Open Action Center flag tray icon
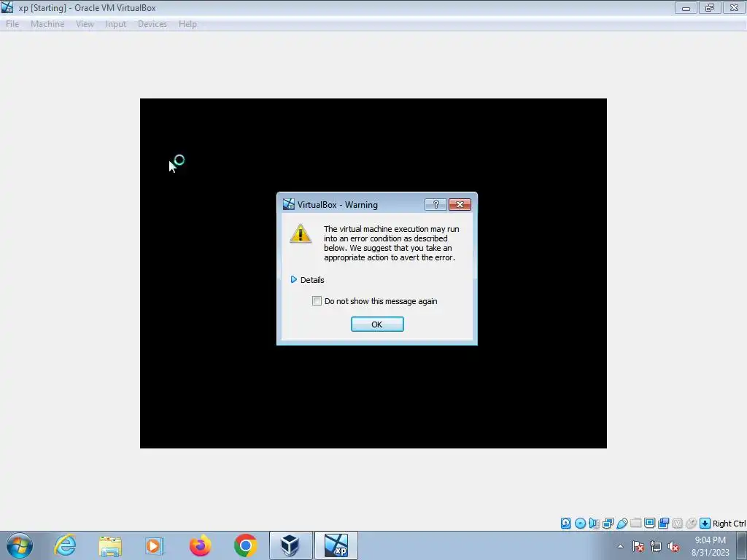747x560 pixels. [638, 546]
